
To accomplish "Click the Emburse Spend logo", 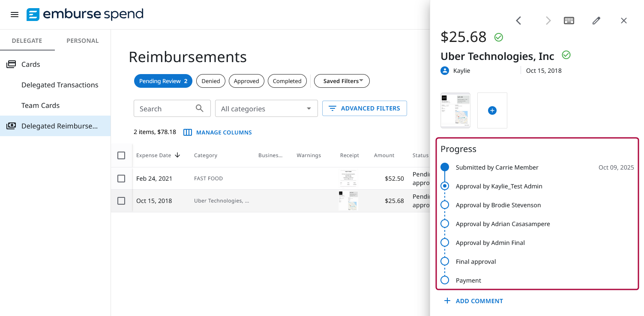I will pos(84,14).
